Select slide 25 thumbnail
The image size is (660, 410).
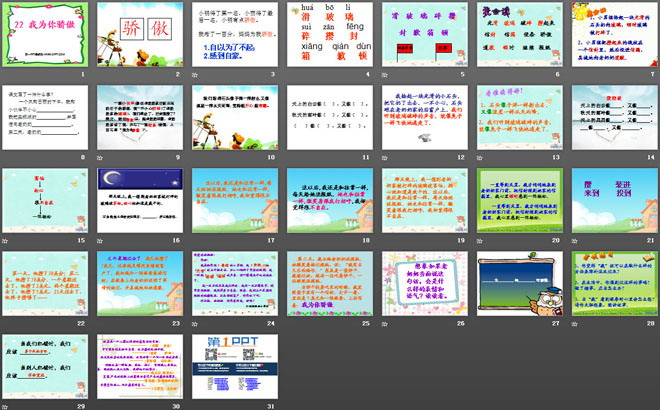point(330,283)
